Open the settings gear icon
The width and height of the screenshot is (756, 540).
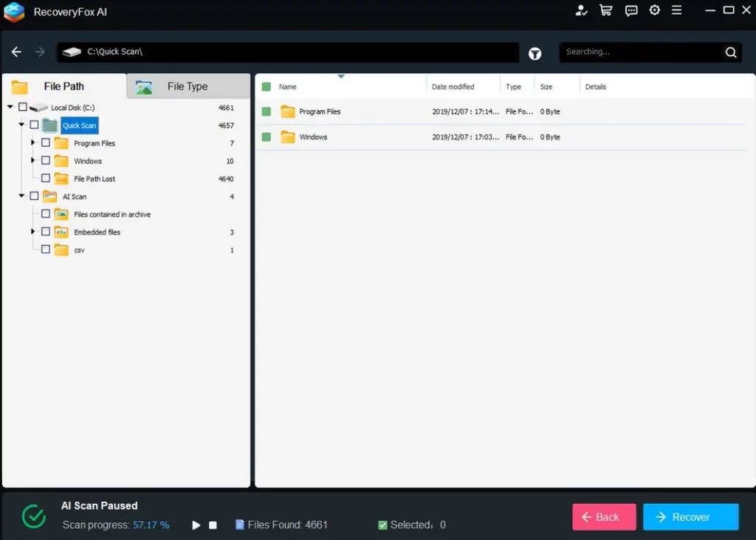pyautogui.click(x=654, y=10)
